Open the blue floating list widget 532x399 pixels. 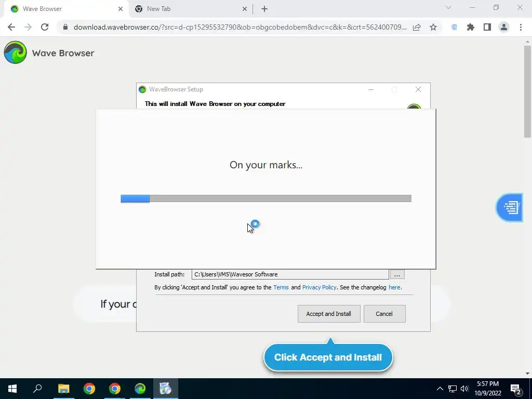pos(510,207)
